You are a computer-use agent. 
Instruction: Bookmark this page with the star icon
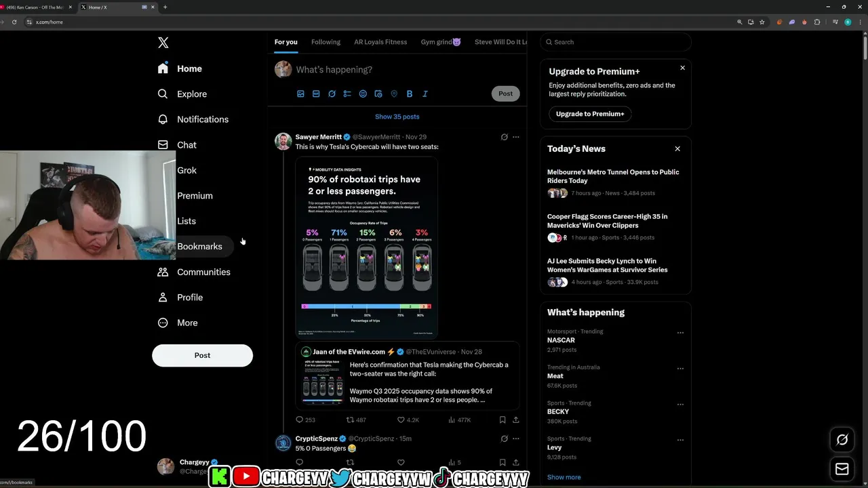point(762,22)
